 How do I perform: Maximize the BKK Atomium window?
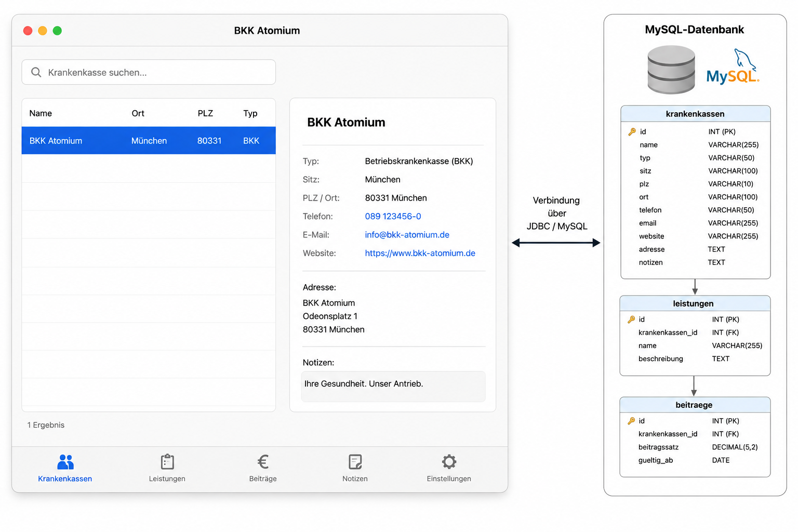click(x=57, y=31)
